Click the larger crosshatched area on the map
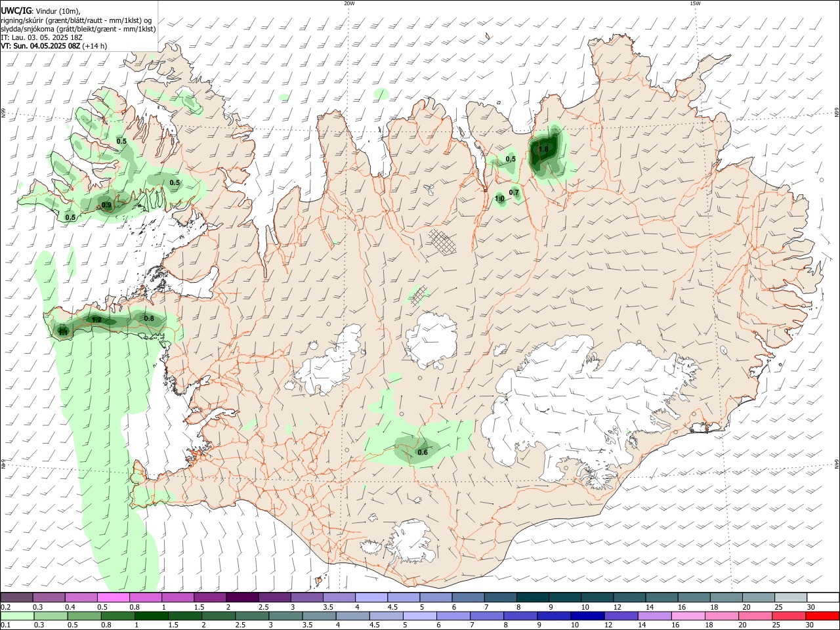840x630 pixels. point(442,241)
